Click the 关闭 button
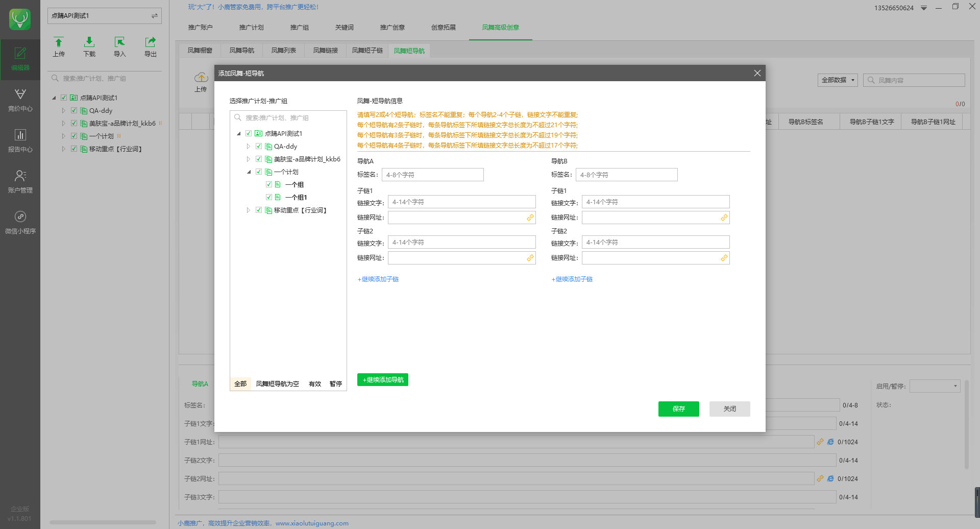980x529 pixels. point(729,408)
